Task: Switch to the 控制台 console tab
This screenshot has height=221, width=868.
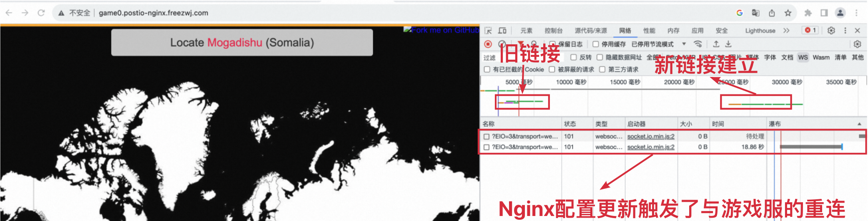Action: pyautogui.click(x=553, y=30)
